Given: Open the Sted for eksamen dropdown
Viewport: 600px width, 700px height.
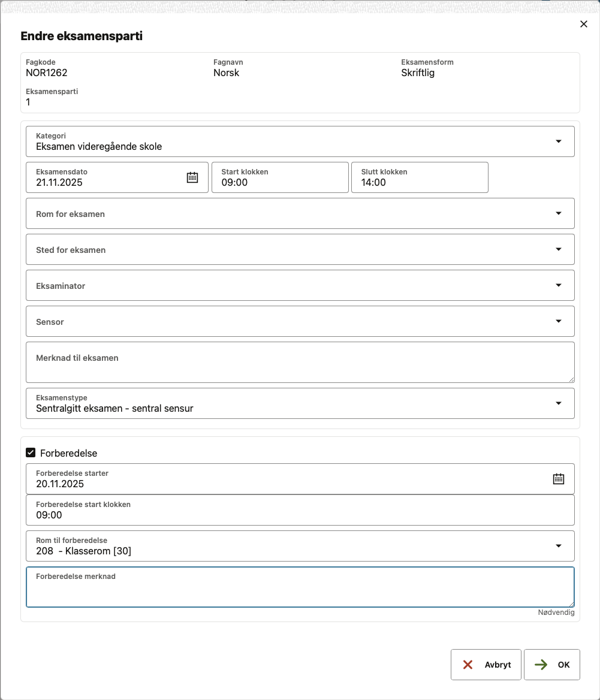Looking at the screenshot, I should 558,249.
